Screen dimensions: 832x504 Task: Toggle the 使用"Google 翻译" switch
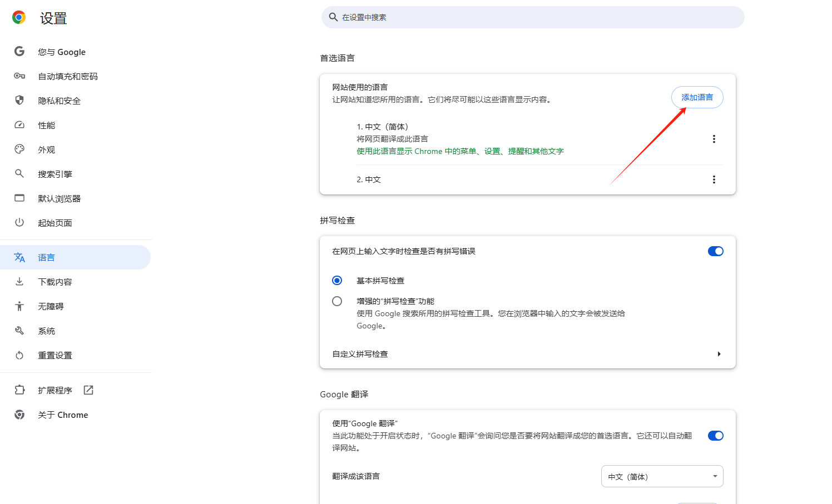coord(716,436)
